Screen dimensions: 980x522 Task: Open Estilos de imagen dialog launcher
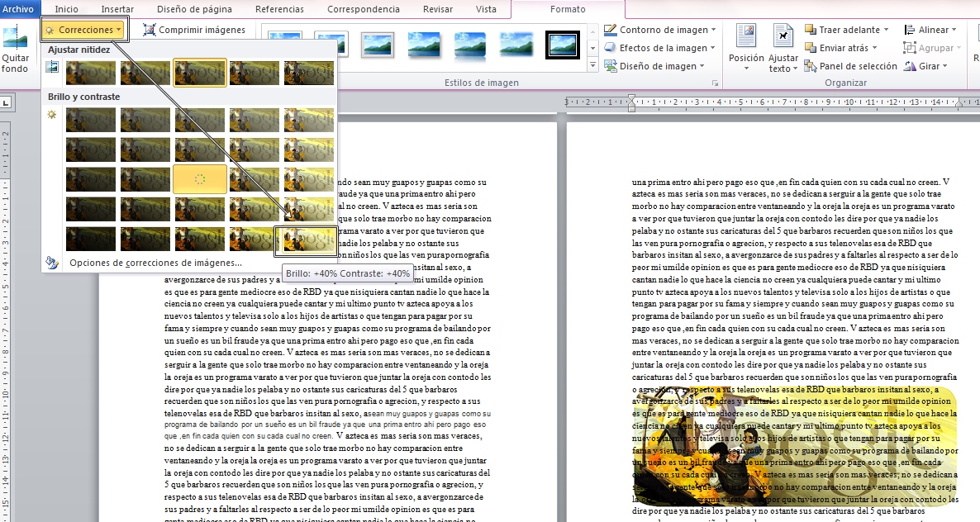point(715,83)
